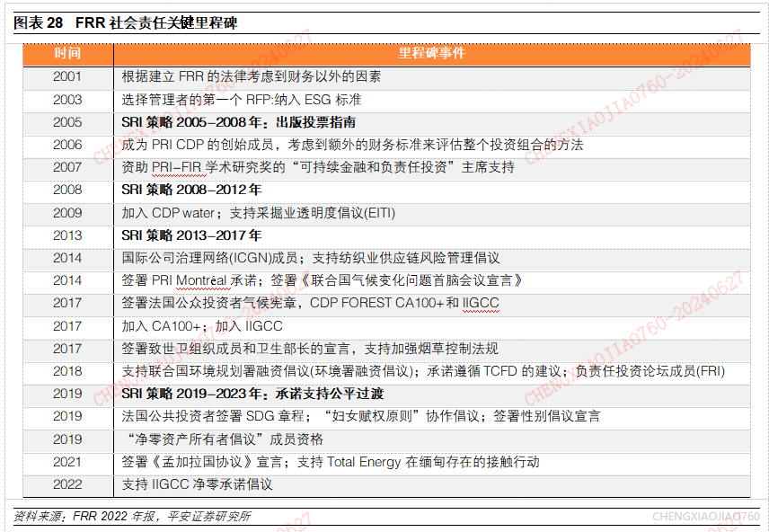Click the CDP water EITI row
769x532 pixels.
point(386,213)
